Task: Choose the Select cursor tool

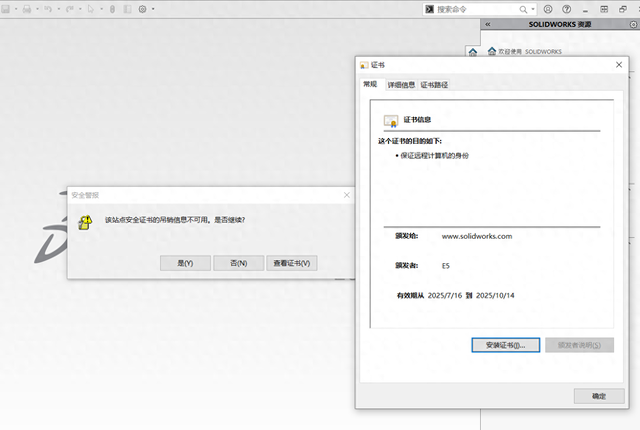Action: [x=91, y=9]
